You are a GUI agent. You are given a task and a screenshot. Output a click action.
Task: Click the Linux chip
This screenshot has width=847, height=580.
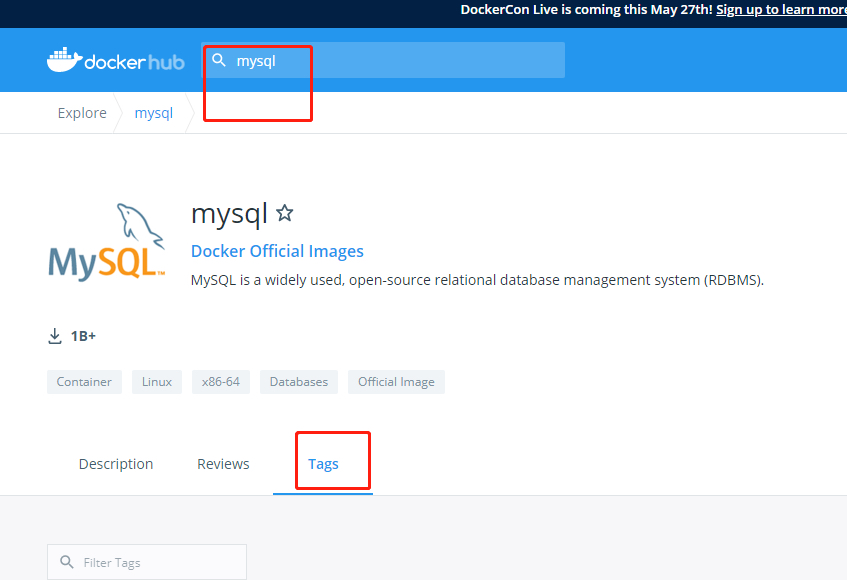(x=157, y=382)
